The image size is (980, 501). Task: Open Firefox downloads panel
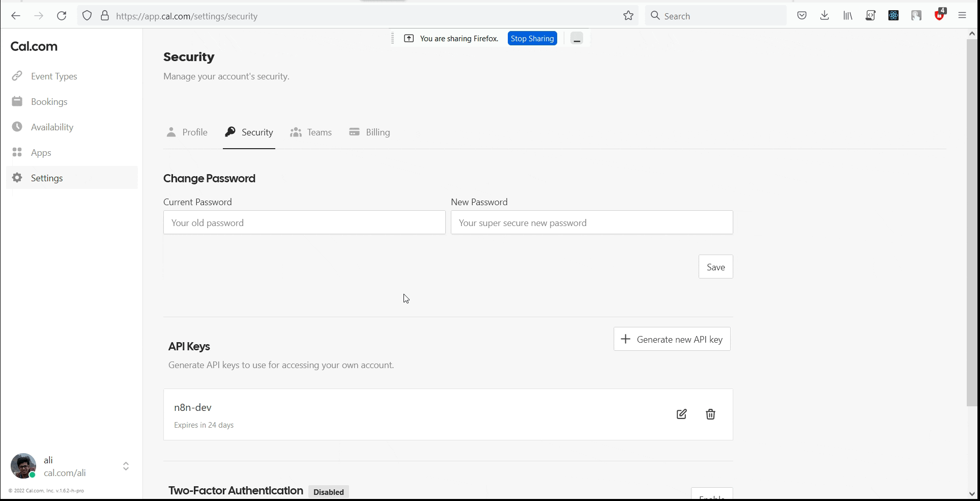[x=824, y=15]
